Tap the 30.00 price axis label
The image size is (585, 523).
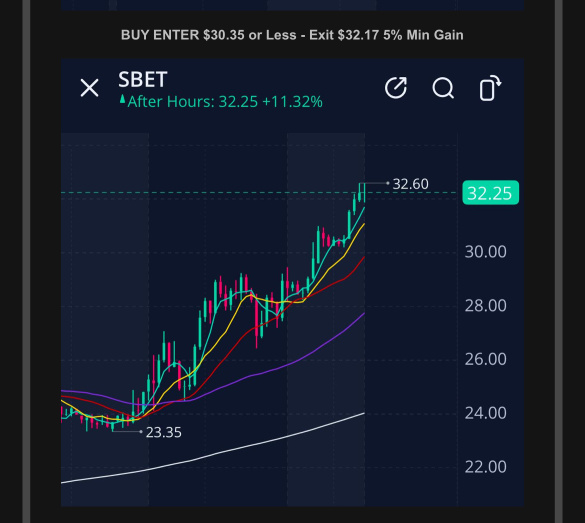[485, 252]
